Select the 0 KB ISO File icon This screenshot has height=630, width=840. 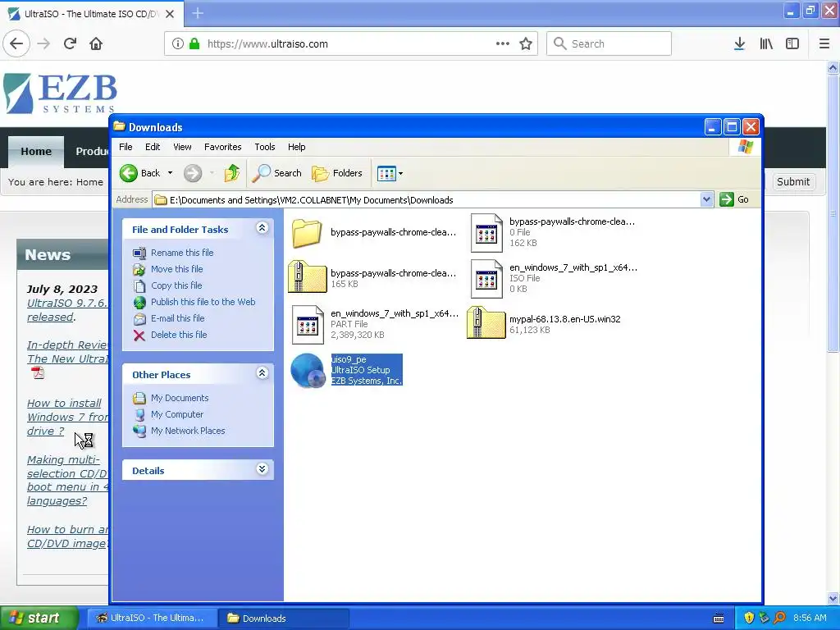tap(486, 279)
